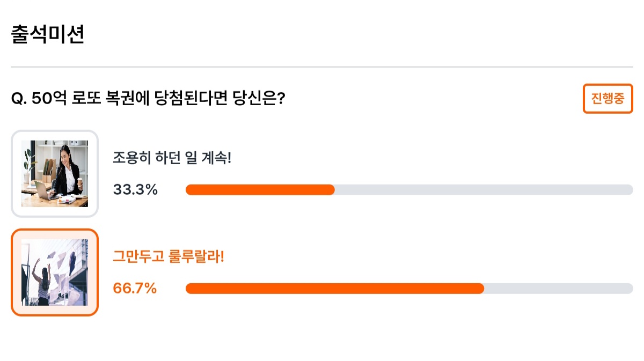The image size is (644, 361).
Task: Select the office woman photo option
Action: pos(55,174)
